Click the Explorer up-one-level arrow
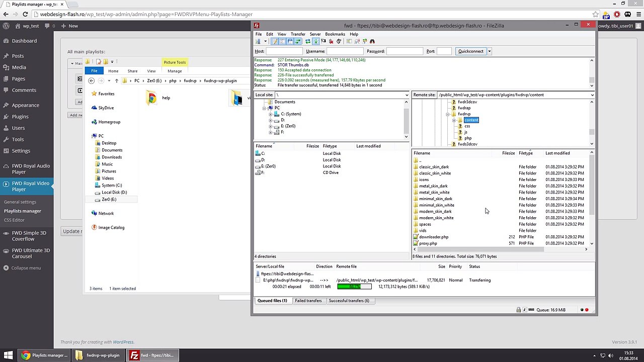Image resolution: width=644 pixels, height=362 pixels. [117, 80]
